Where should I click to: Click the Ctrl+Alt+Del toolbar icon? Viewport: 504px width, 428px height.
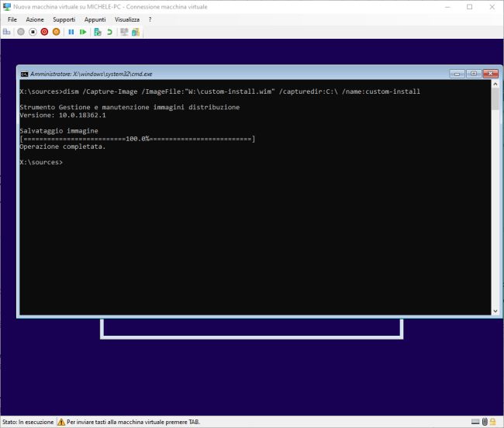7,32
